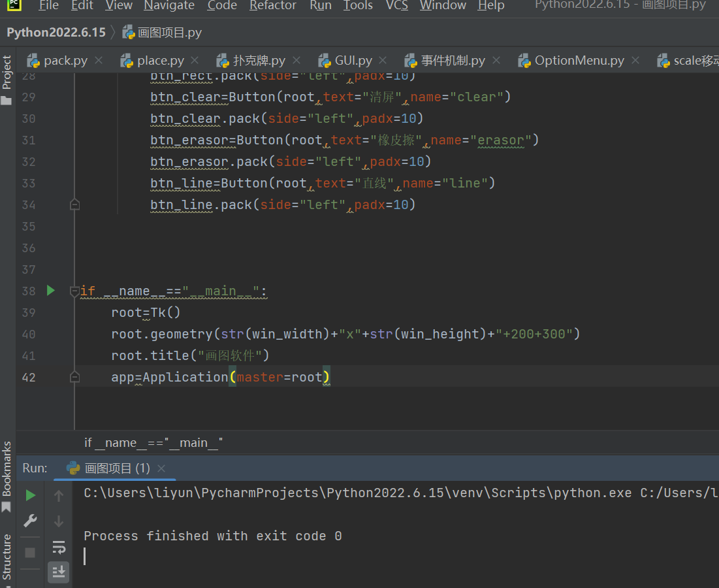
Task: Open the Refactor menu
Action: (x=273, y=5)
